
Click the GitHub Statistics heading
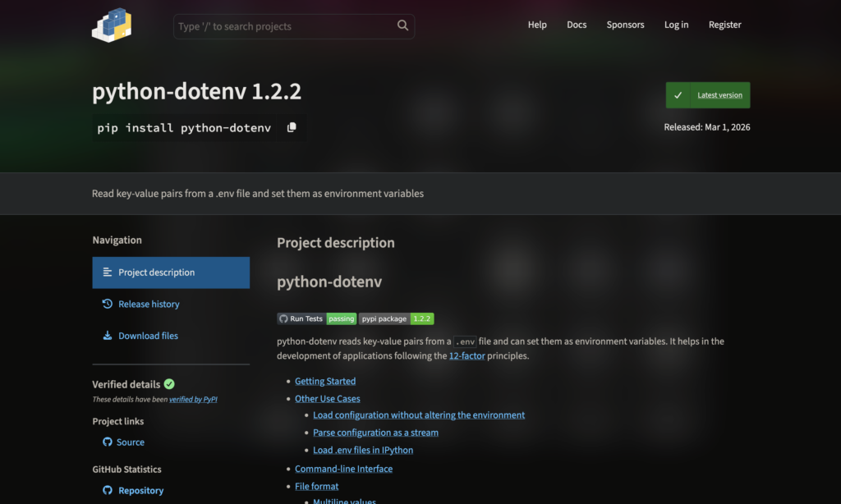click(126, 470)
